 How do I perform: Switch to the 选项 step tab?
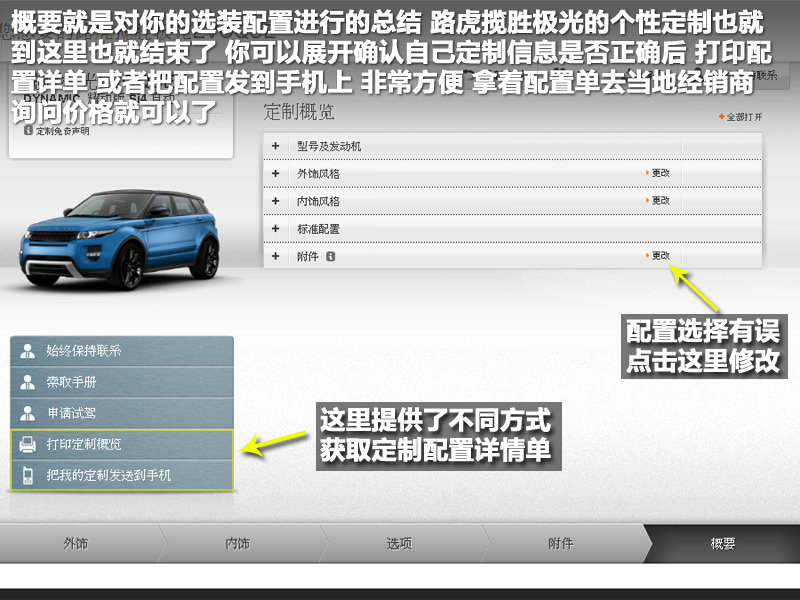click(399, 543)
